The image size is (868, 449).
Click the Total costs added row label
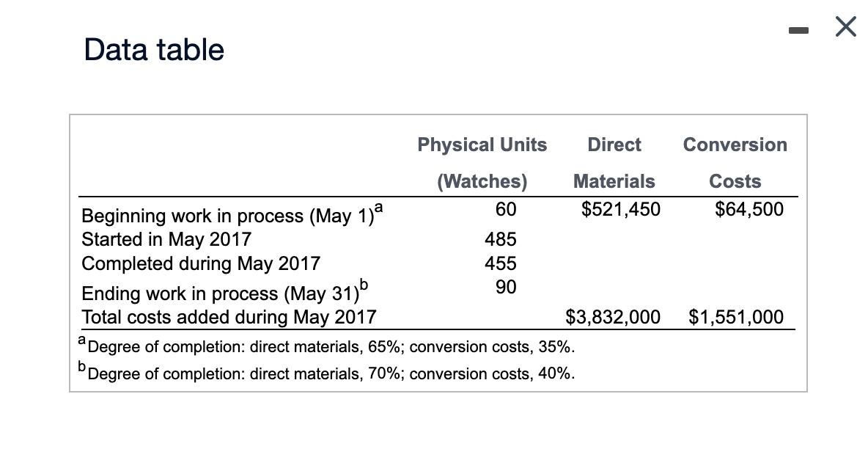pos(228,317)
